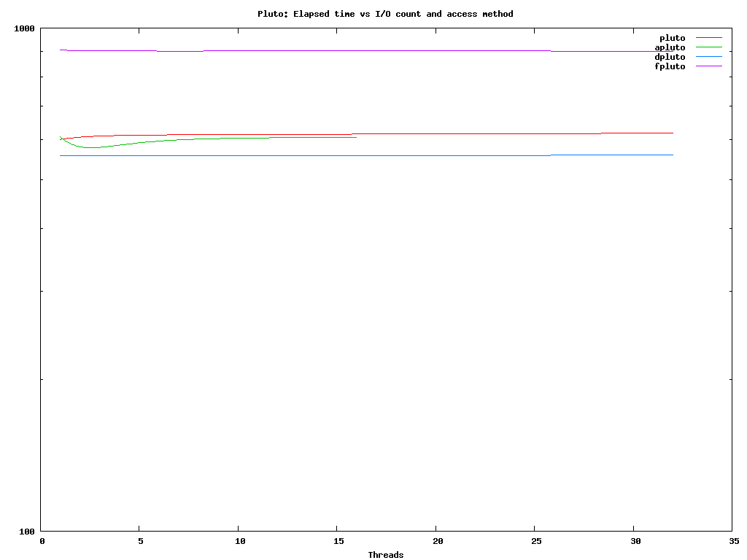Click the 100 y-axis tick label
Screen dimensions: 747x560
pos(26,532)
